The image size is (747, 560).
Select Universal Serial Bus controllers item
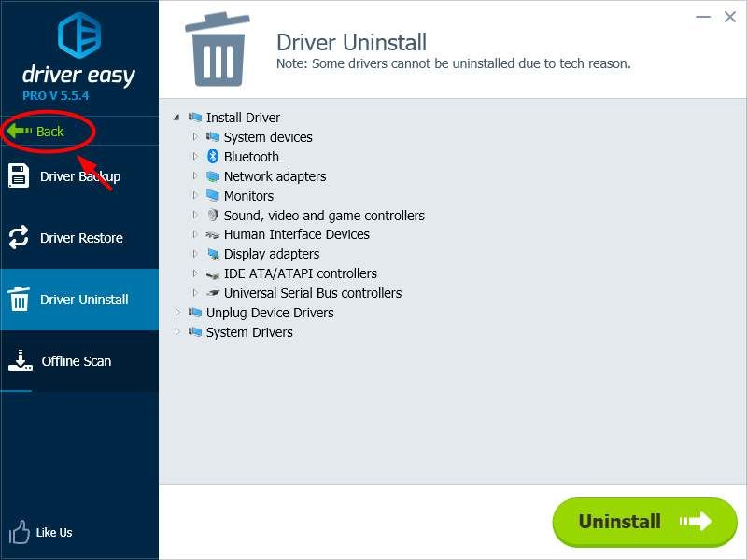click(312, 293)
